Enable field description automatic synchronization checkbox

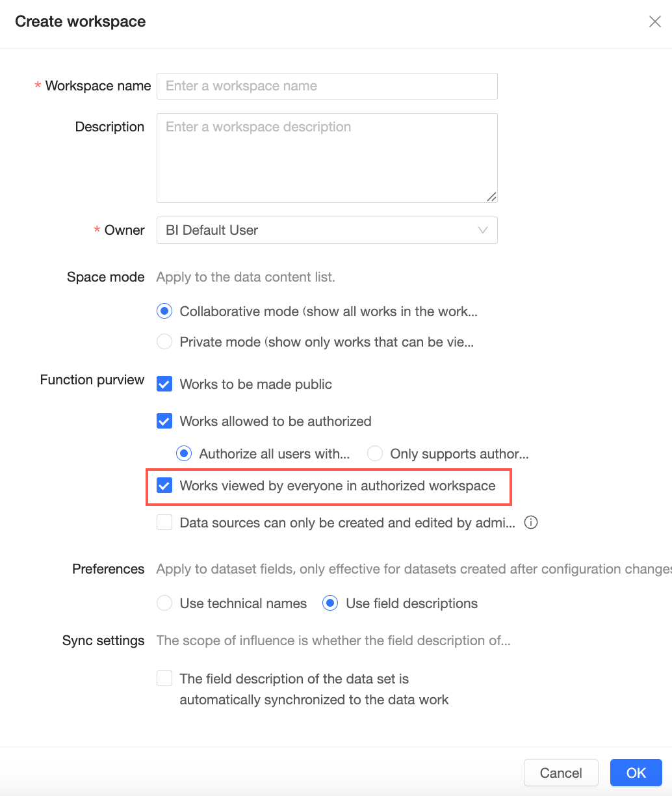pyautogui.click(x=165, y=679)
